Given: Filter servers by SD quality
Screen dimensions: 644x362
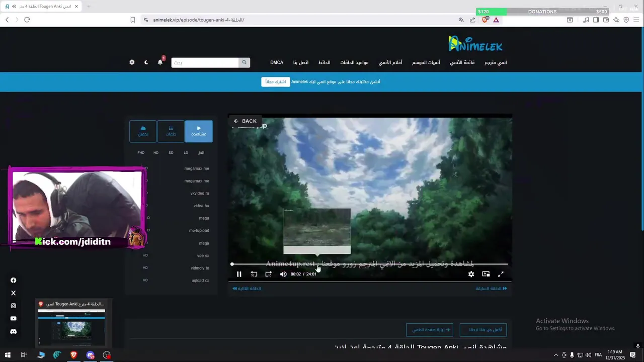Looking at the screenshot, I should click(171, 152).
